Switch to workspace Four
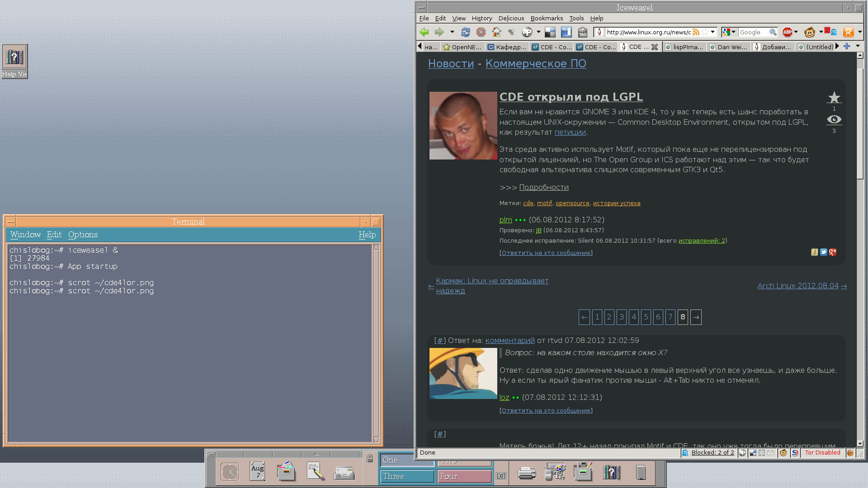 [464, 476]
